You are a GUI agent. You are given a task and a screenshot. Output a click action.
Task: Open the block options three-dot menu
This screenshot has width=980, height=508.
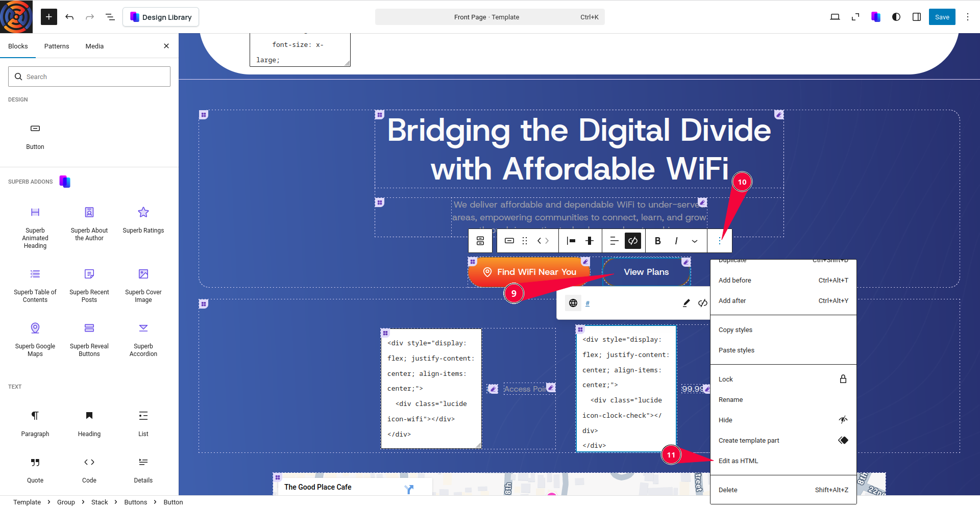click(720, 241)
